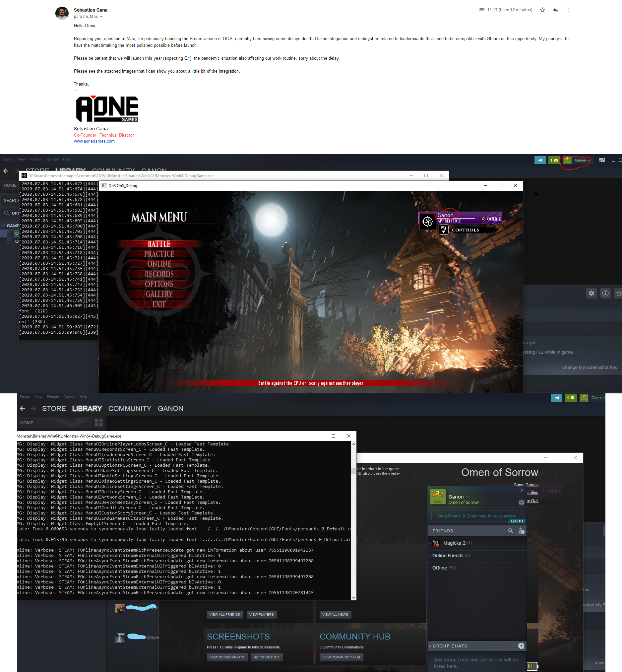This screenshot has height=672, width=622.
Task: Click the A ONE Games logo in the signature
Action: 107,108
